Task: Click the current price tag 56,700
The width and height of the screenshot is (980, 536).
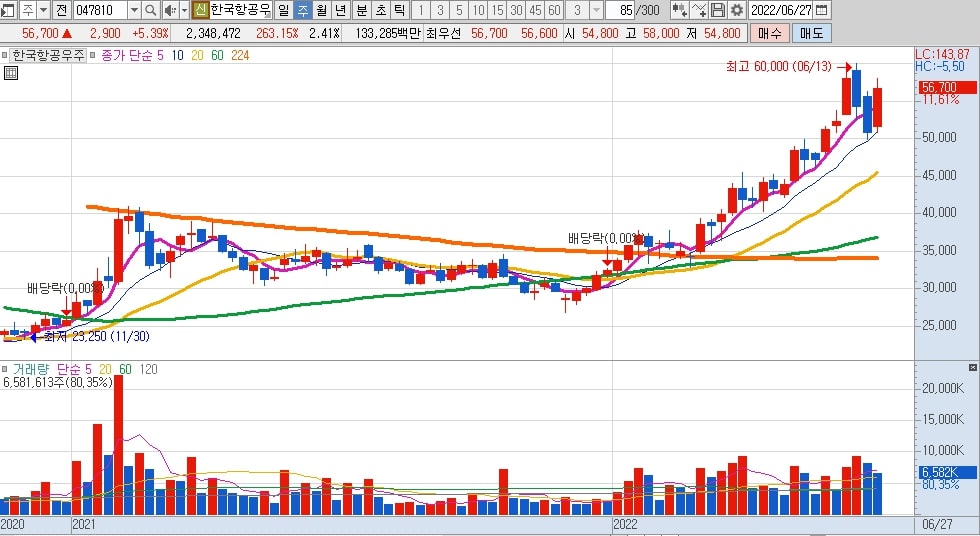Action: [x=948, y=87]
